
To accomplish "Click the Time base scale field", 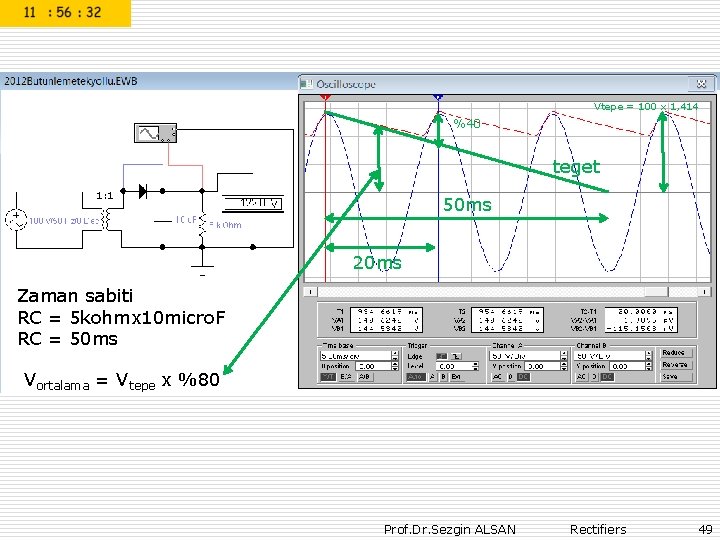I will tap(355, 356).
